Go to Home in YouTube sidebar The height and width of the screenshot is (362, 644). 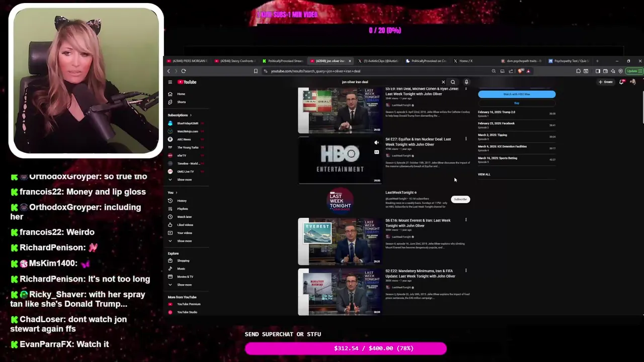181,94
